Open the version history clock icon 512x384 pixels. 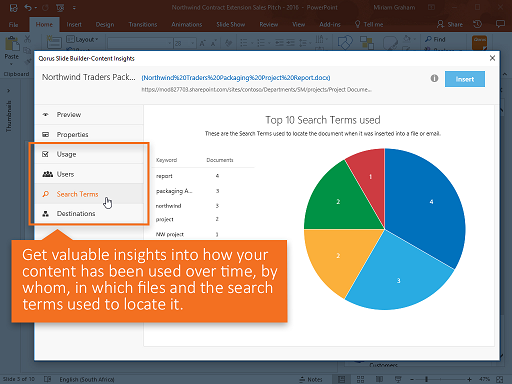(477, 24)
